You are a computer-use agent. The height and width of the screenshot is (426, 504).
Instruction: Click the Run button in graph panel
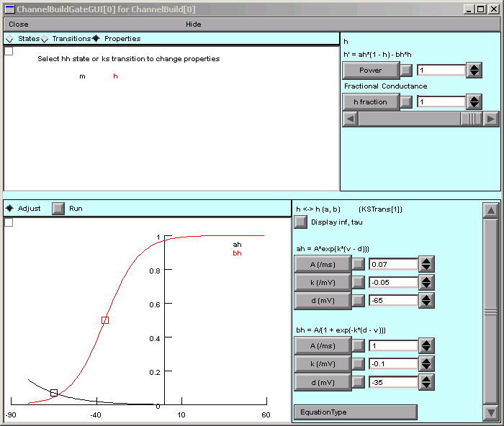coord(58,209)
